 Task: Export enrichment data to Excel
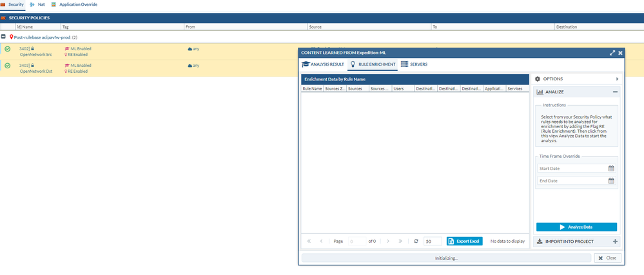(465, 242)
